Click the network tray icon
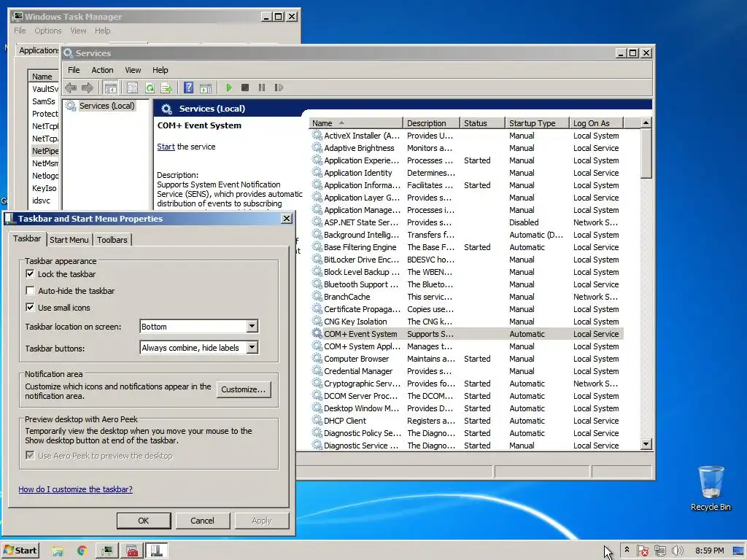Viewport: 747px width, 560px height. tap(659, 551)
